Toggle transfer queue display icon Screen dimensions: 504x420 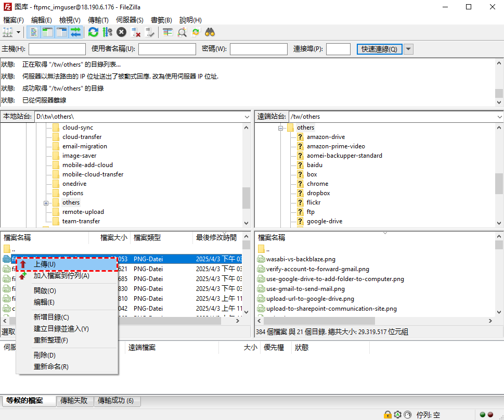(76, 32)
